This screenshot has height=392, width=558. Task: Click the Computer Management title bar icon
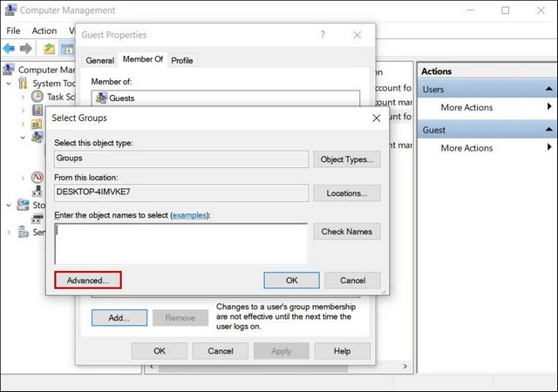[x=10, y=10]
